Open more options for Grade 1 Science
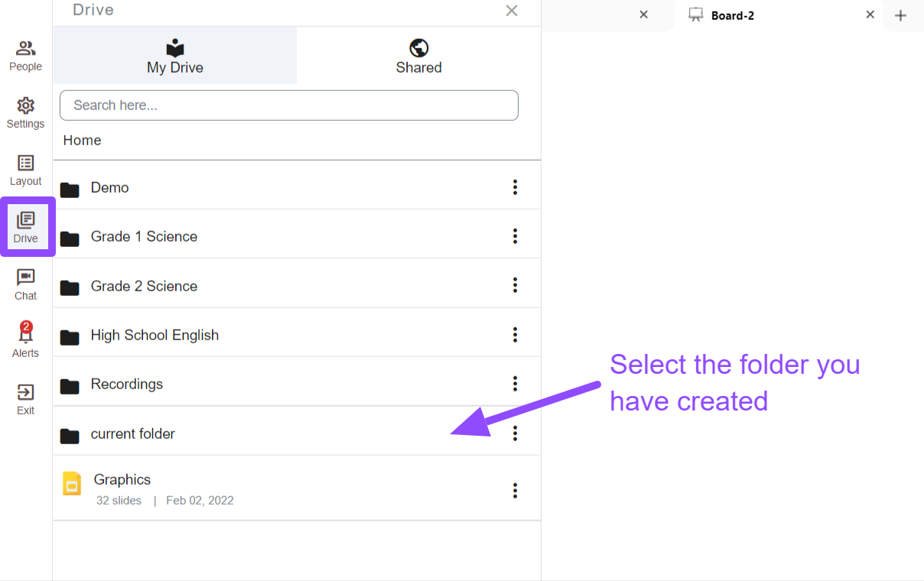 point(515,236)
